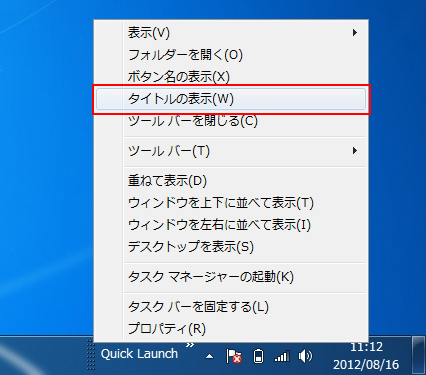Choose ツール バーを閉じる(C)
426x375 pixels.
[231, 121]
